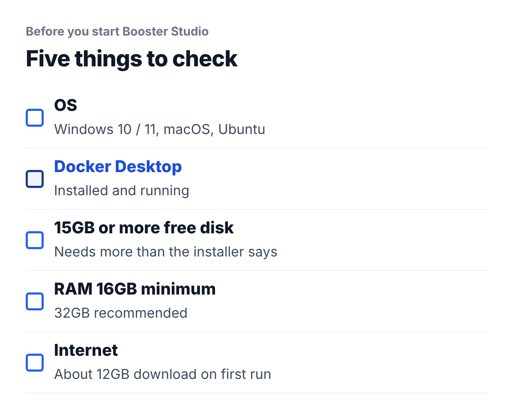Click the "OS" item title
The height and width of the screenshot is (420, 514).
pos(66,105)
